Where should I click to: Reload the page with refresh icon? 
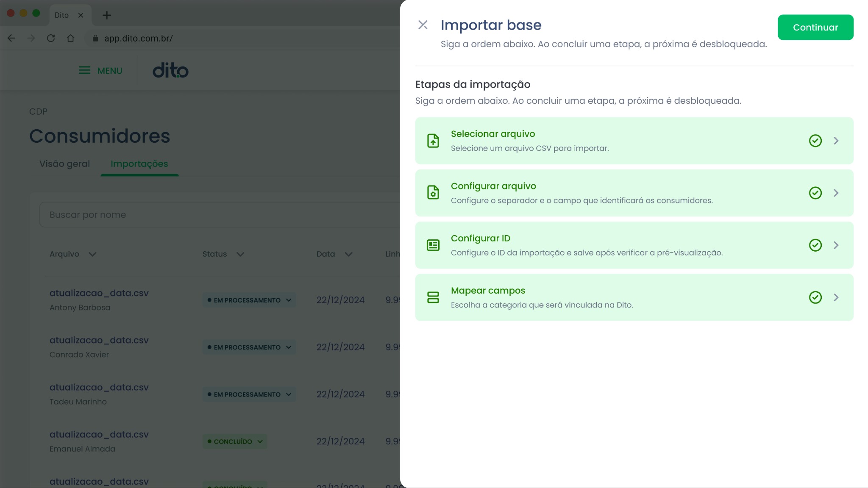click(51, 38)
